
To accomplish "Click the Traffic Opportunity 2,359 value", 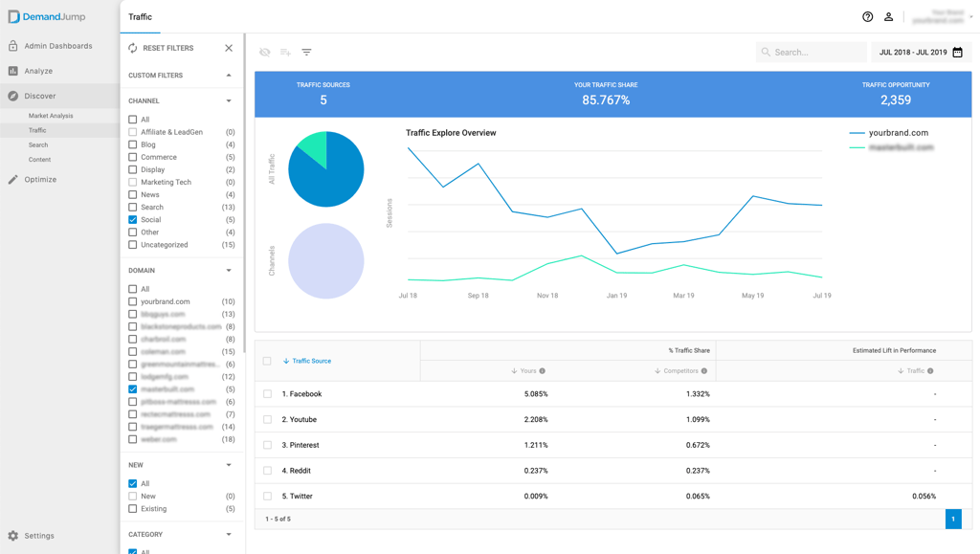I will pos(896,100).
